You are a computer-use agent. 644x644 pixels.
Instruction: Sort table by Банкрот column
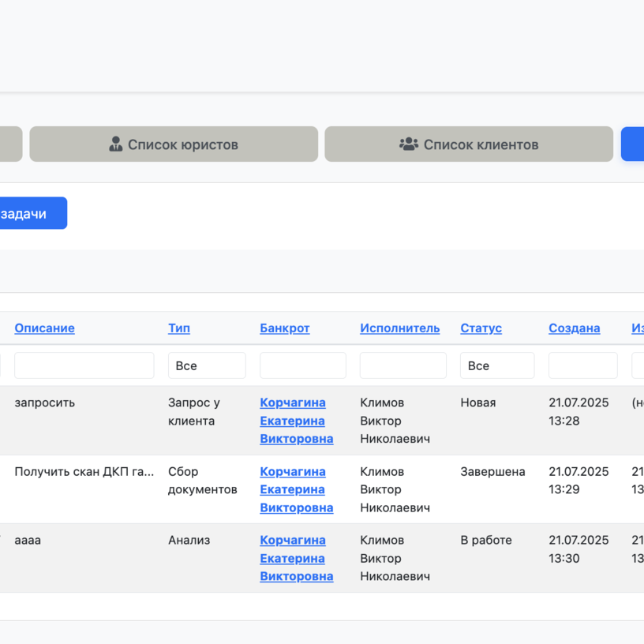pyautogui.click(x=285, y=328)
